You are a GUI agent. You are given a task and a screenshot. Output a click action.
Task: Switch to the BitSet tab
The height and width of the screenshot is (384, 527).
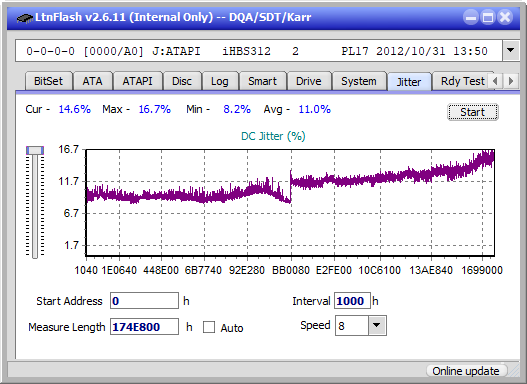[x=48, y=81]
